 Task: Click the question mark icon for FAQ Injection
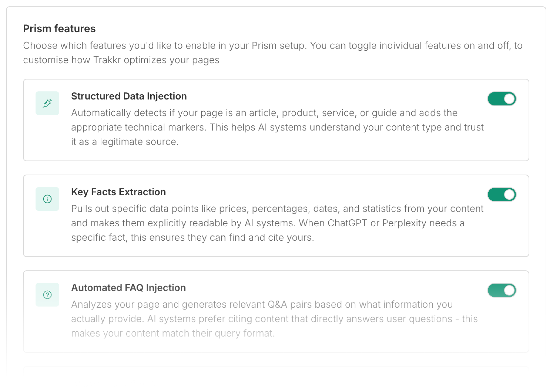[47, 295]
